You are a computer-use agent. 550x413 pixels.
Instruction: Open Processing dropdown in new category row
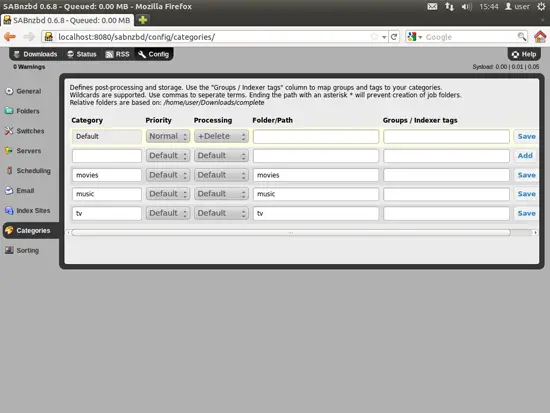(x=221, y=155)
